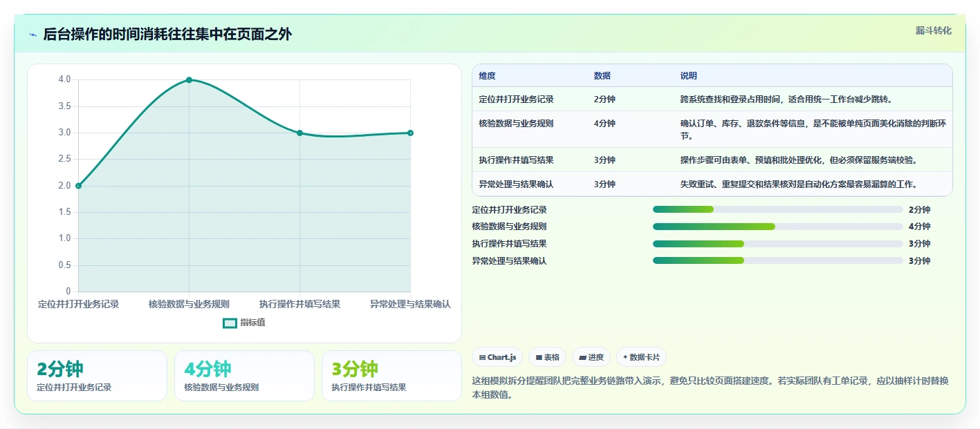Click the description starting 操作步骤可由表单
The image size is (980, 429).
pyautogui.click(x=799, y=160)
